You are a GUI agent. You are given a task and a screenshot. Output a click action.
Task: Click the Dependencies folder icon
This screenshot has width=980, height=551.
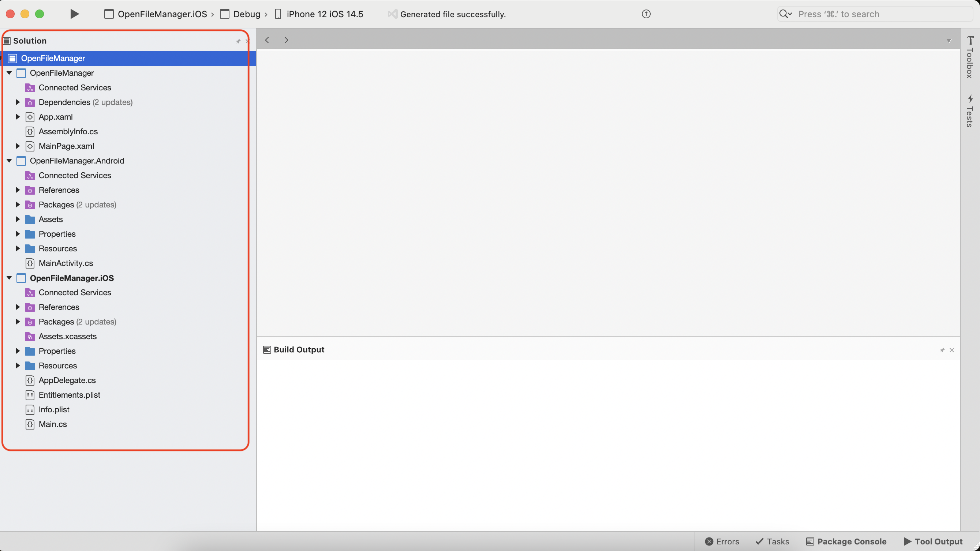click(30, 102)
